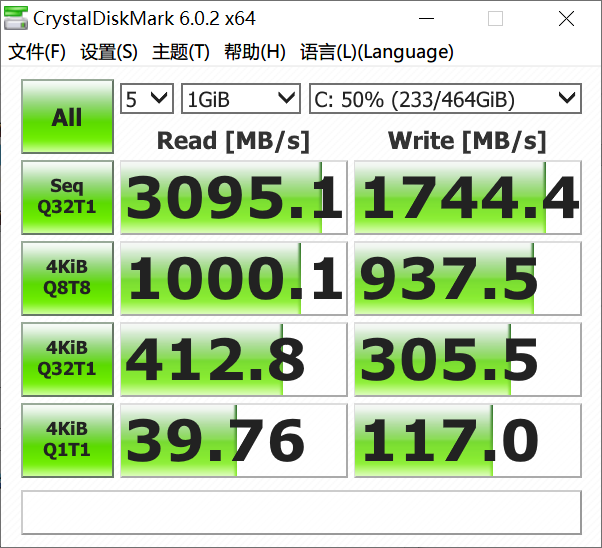Run the 4KiB Q8T8 test

click(x=67, y=279)
